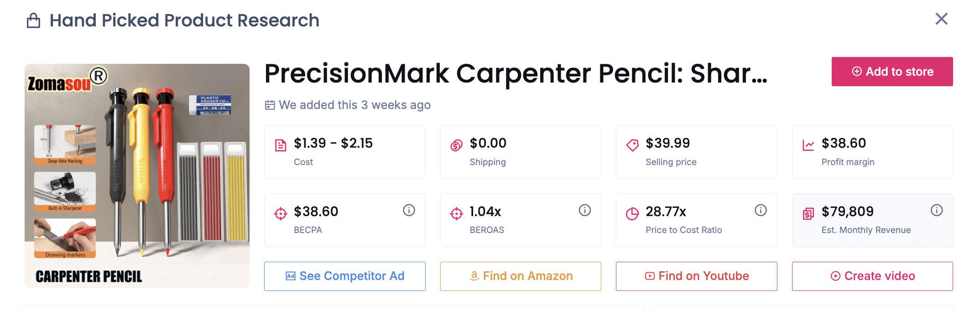Open the See Competitor Ad page
980x311 pixels.
point(344,276)
